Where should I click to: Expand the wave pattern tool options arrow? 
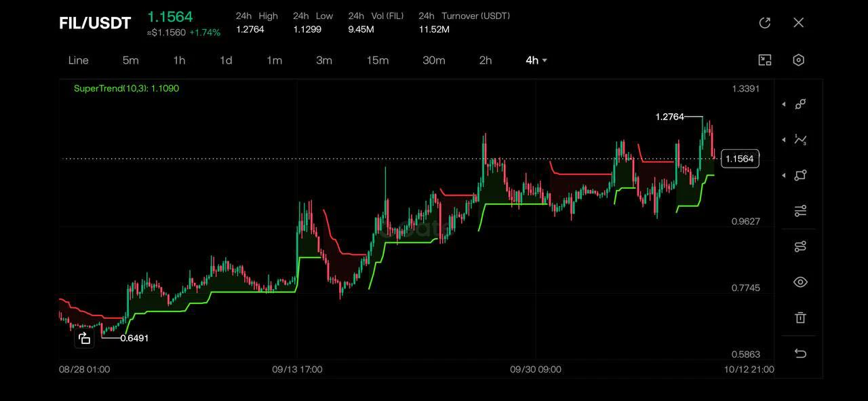[784, 140]
